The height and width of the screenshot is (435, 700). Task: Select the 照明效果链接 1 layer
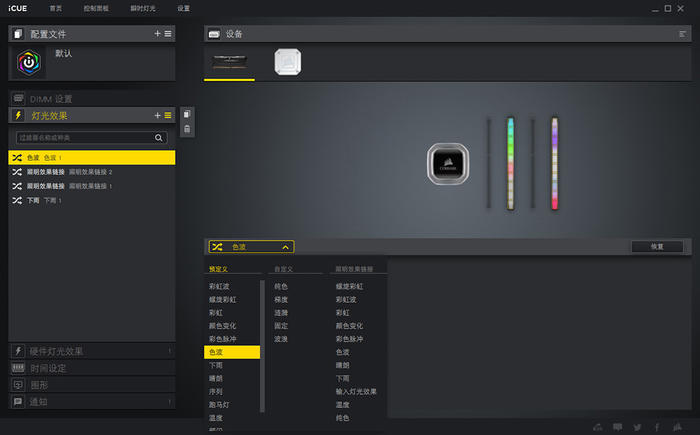[92, 186]
